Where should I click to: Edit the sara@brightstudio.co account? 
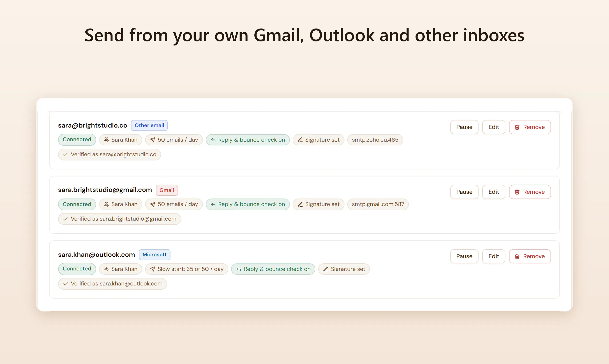[x=494, y=127]
